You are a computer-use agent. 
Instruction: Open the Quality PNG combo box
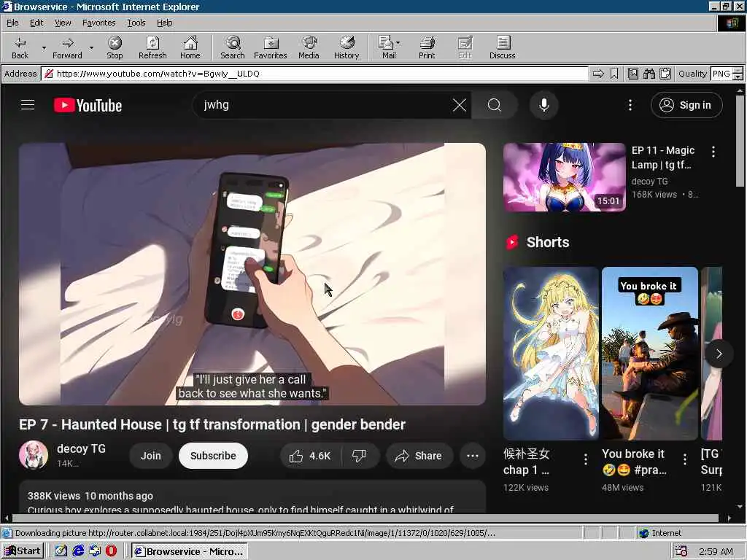[727, 74]
